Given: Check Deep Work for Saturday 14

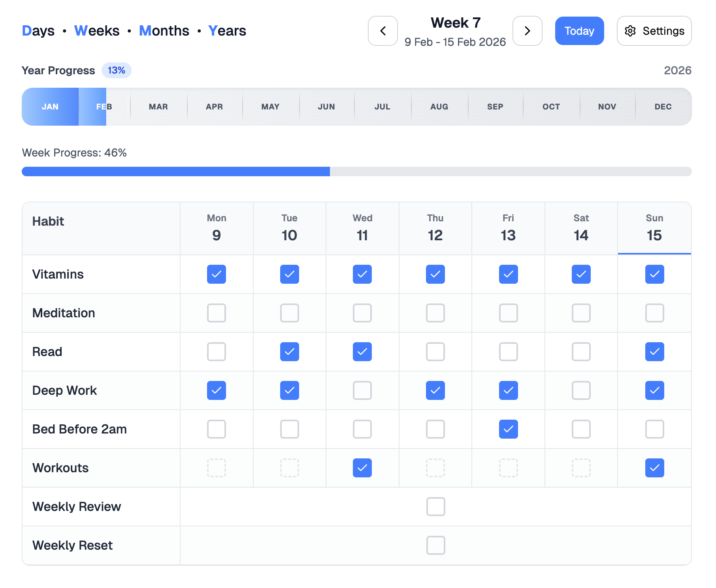Looking at the screenshot, I should (x=581, y=390).
